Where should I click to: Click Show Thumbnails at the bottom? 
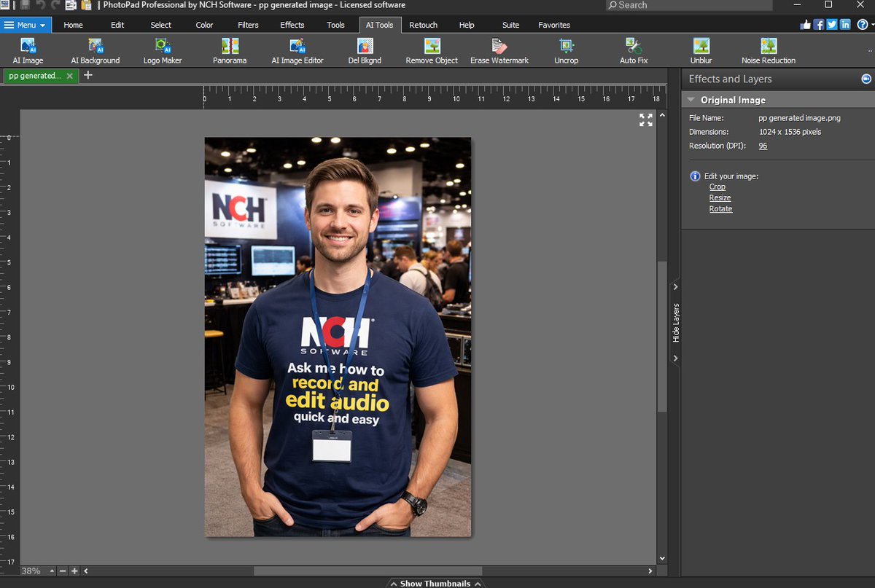[435, 583]
